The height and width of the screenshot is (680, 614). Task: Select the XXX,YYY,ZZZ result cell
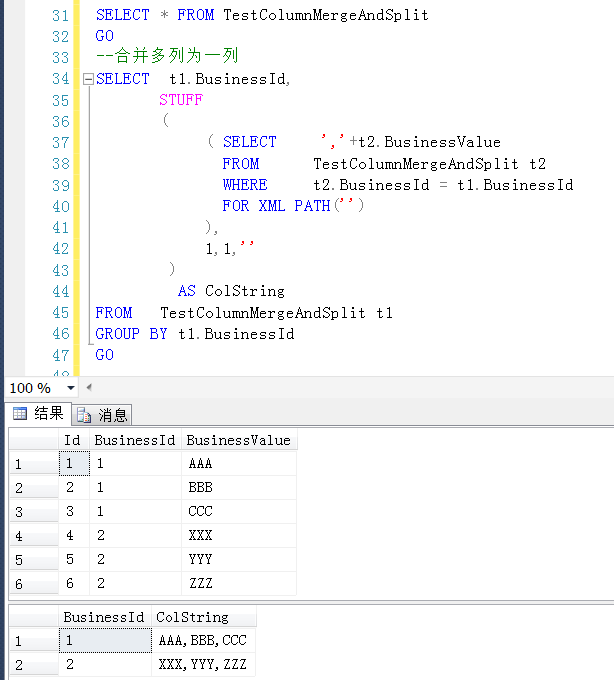pos(203,664)
